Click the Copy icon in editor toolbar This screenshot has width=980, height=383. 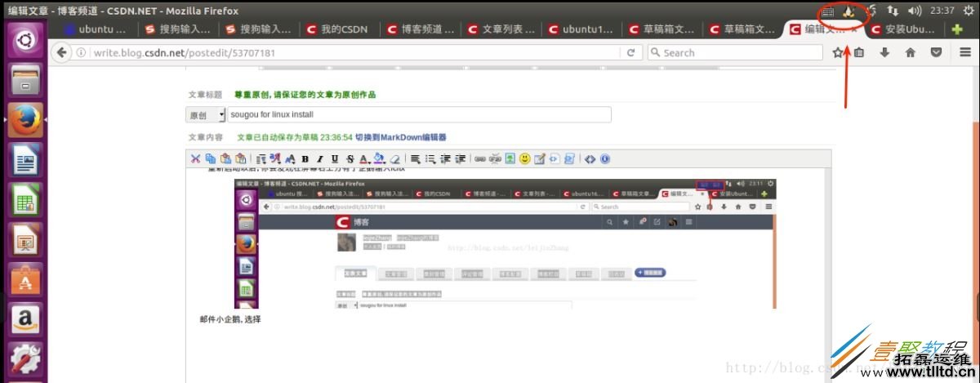click(x=211, y=158)
